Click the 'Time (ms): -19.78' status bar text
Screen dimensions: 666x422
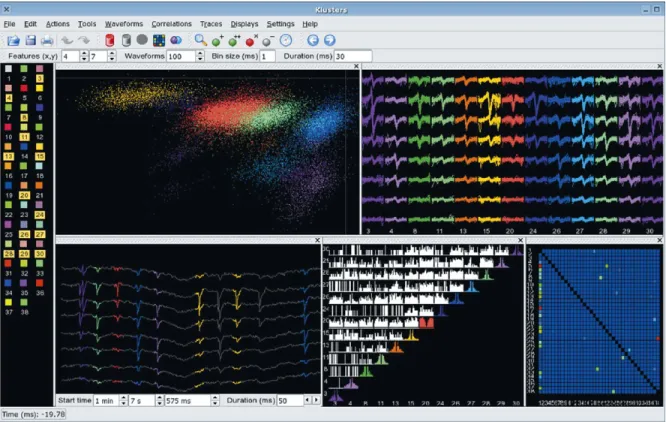tap(34, 414)
